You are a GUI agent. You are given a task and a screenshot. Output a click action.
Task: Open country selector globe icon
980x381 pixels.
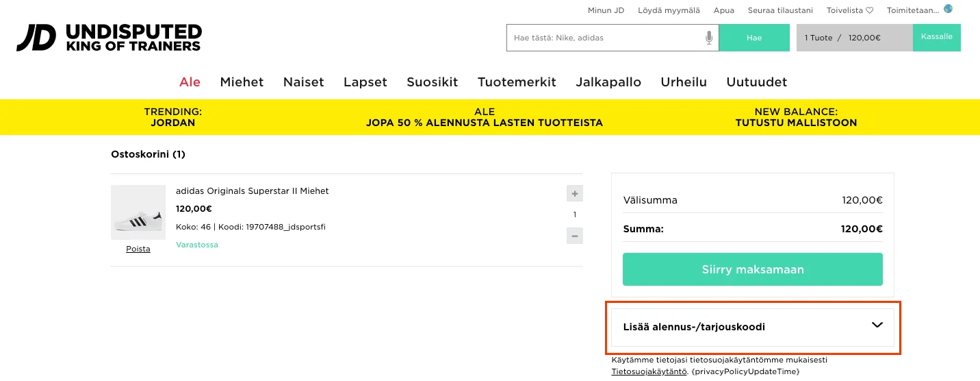pos(948,10)
